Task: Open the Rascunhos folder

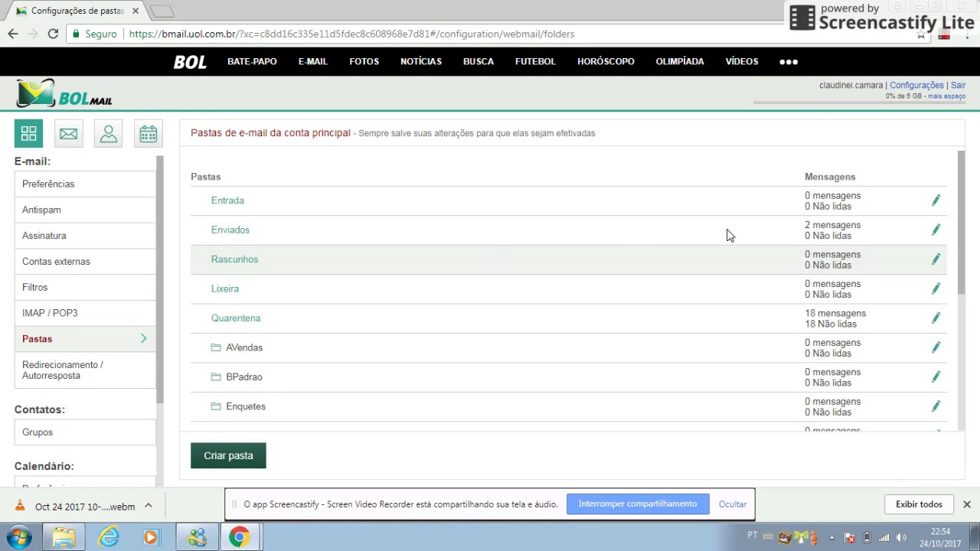Action: click(x=234, y=259)
